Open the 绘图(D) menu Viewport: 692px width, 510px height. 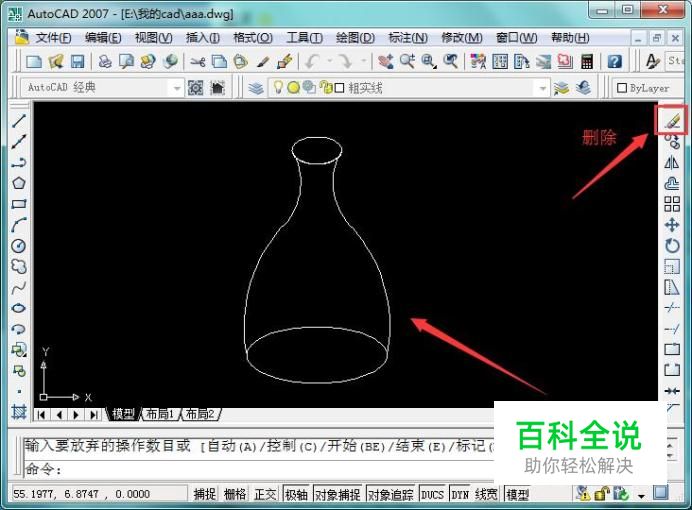pyautogui.click(x=355, y=38)
